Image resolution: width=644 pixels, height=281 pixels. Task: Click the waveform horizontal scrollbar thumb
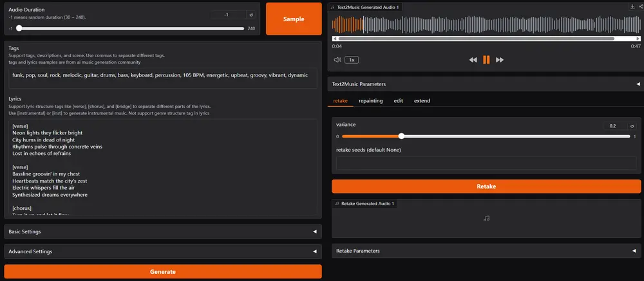[x=476, y=39]
